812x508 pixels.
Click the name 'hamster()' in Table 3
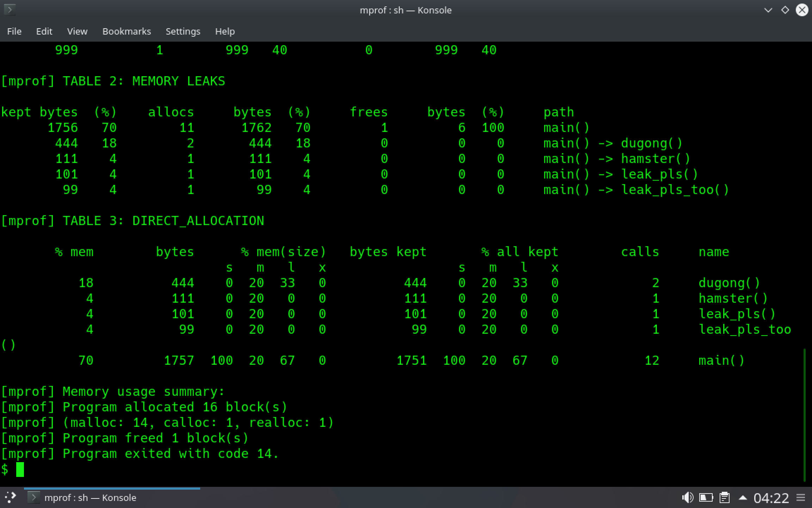(x=733, y=298)
